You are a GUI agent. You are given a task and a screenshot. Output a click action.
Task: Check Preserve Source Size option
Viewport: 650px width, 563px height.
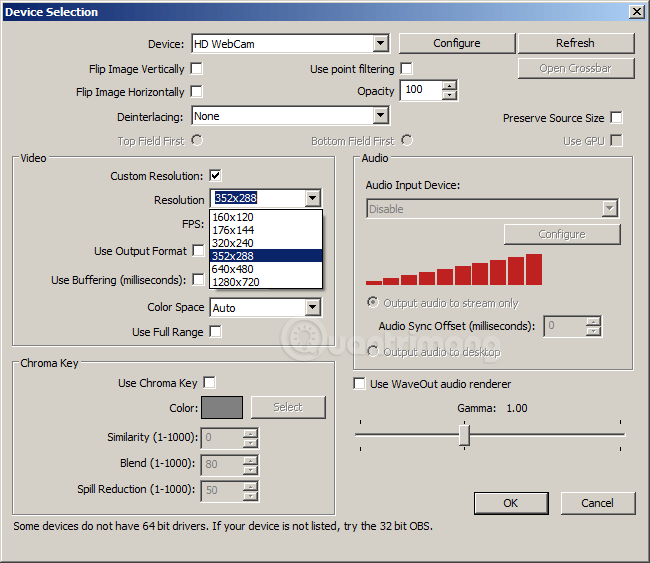click(x=616, y=118)
